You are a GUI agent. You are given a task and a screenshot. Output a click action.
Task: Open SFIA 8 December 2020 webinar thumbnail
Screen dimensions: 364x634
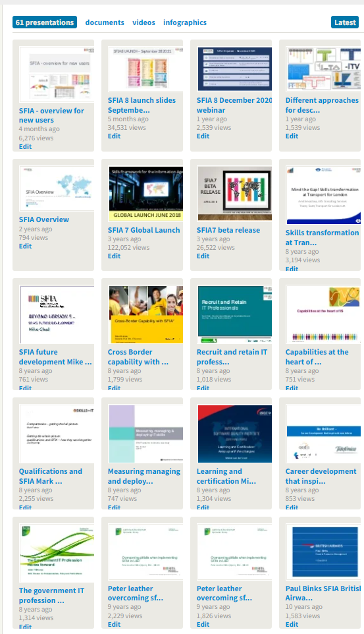pos(234,69)
